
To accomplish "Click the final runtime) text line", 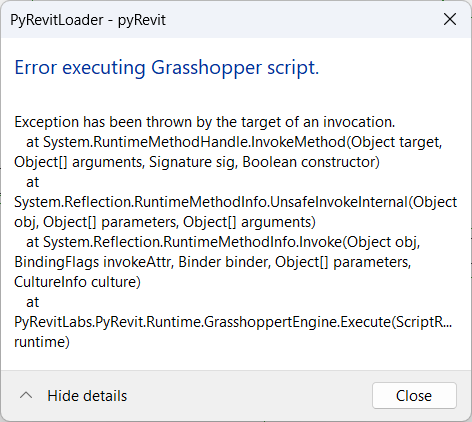I will click(42, 342).
